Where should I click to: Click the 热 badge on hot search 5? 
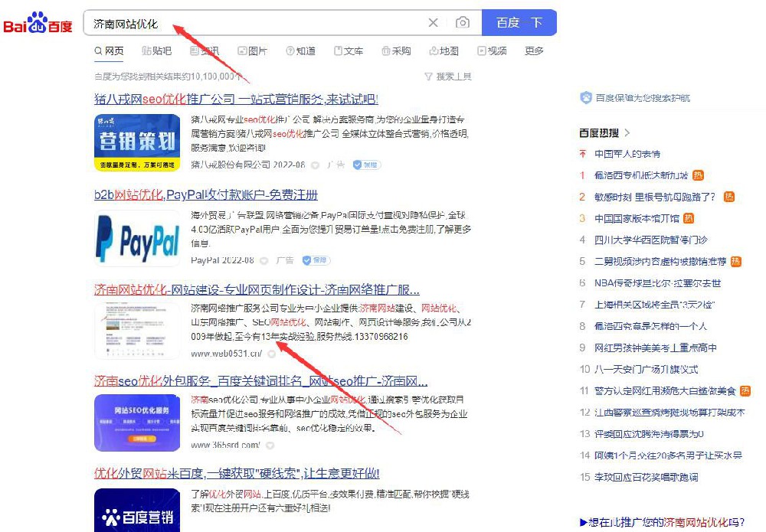coord(735,262)
